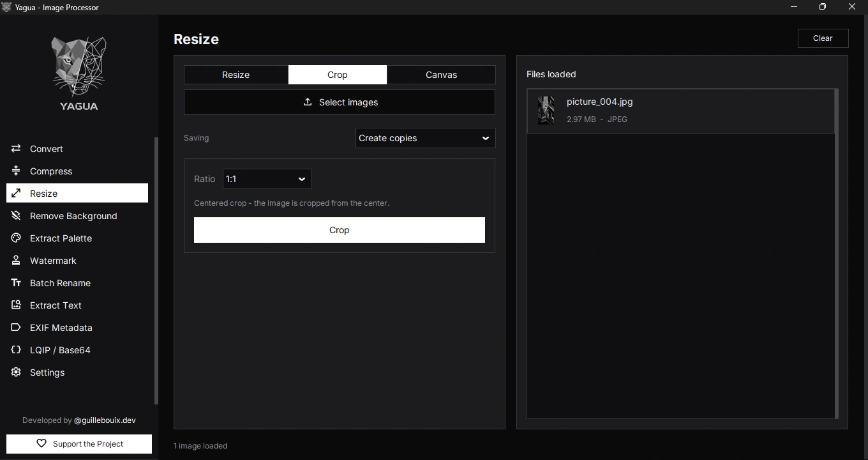Click the EXIF Metadata tag icon
868x460 pixels.
(16, 327)
